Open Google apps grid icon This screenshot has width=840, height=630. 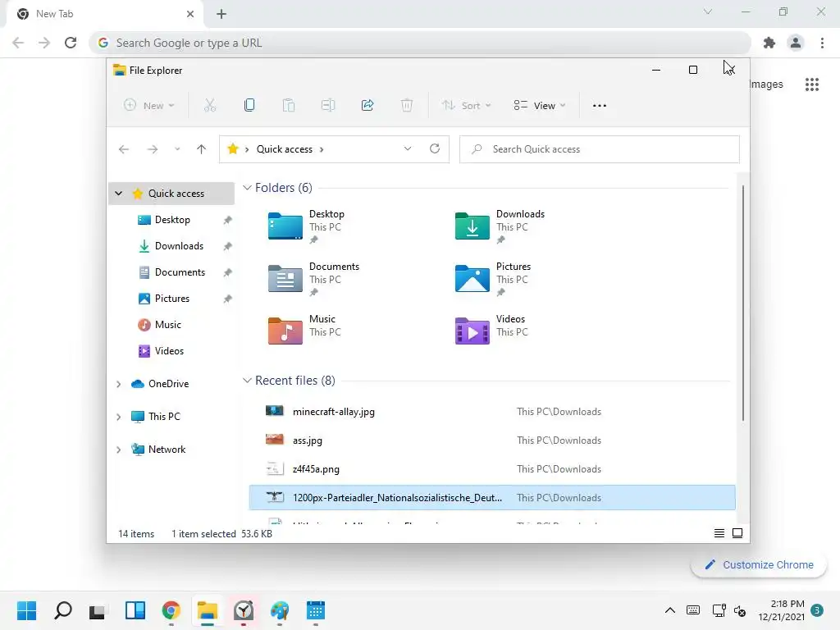tap(811, 84)
